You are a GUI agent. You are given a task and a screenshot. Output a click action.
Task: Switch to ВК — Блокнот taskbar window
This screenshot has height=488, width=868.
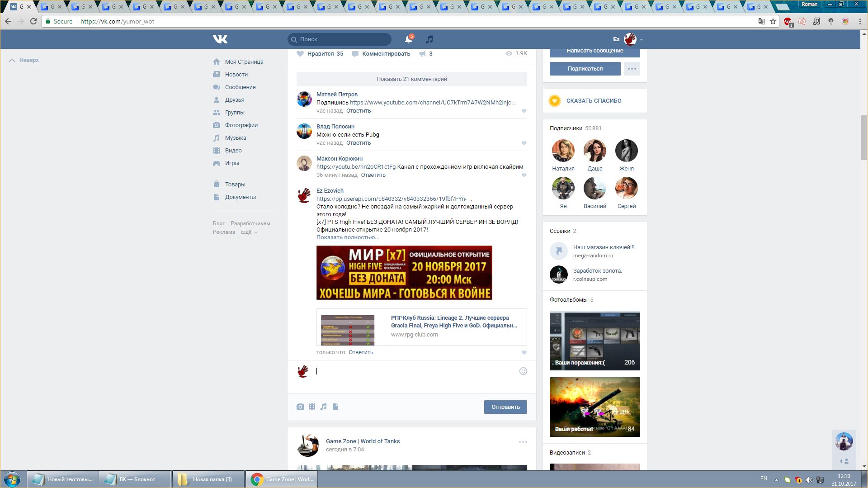pyautogui.click(x=136, y=479)
